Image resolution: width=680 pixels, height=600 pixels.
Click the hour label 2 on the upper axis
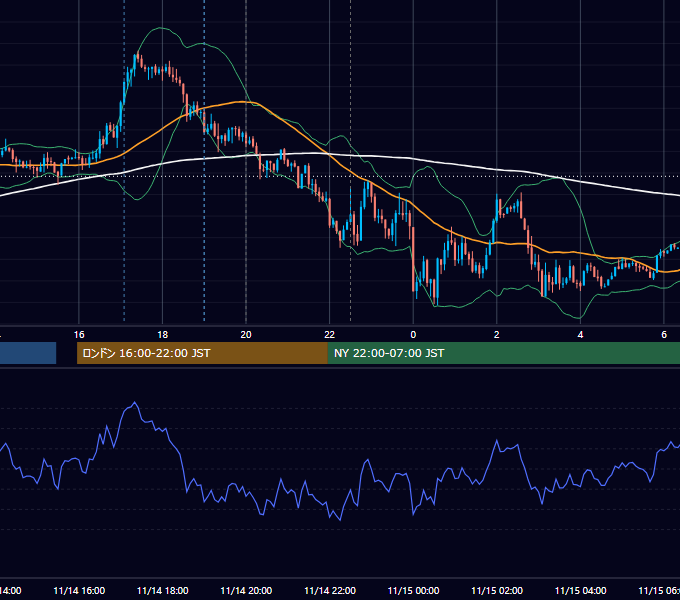(497, 335)
